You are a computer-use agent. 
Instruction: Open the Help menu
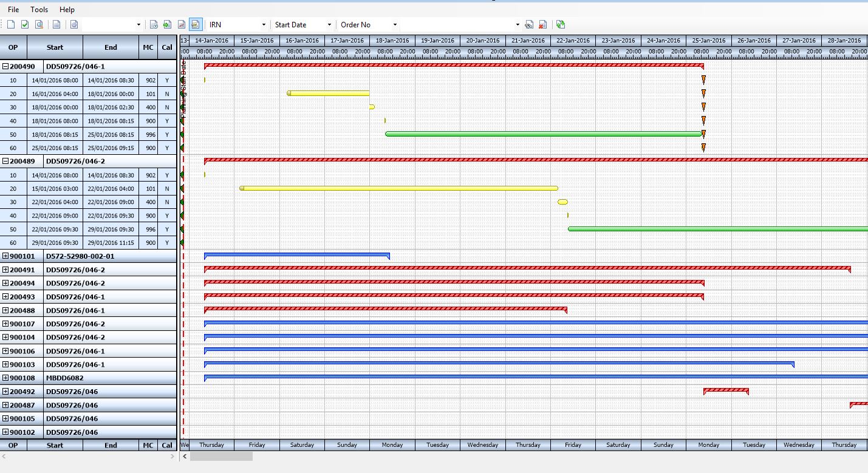67,9
